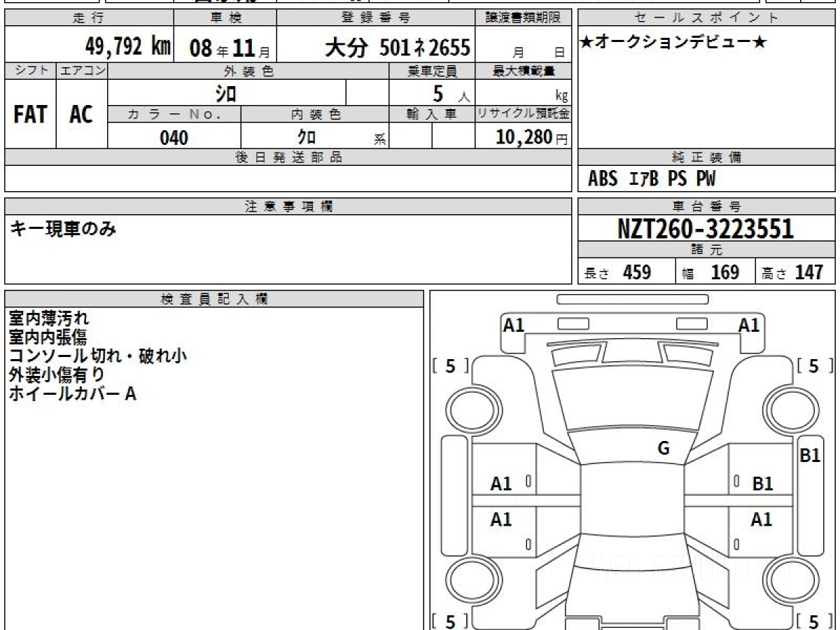Select the recycle deposit 10,280円
Viewport: 840px width, 630px height.
click(532, 137)
